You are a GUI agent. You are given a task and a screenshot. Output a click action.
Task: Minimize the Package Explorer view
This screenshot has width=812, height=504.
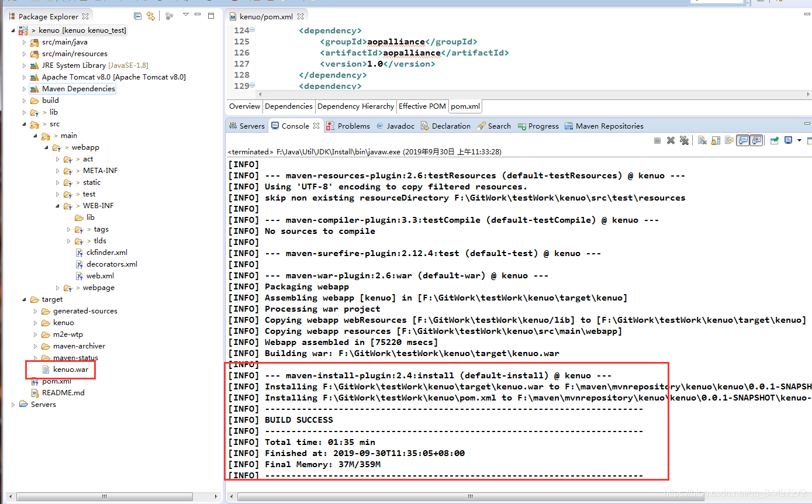pyautogui.click(x=198, y=14)
